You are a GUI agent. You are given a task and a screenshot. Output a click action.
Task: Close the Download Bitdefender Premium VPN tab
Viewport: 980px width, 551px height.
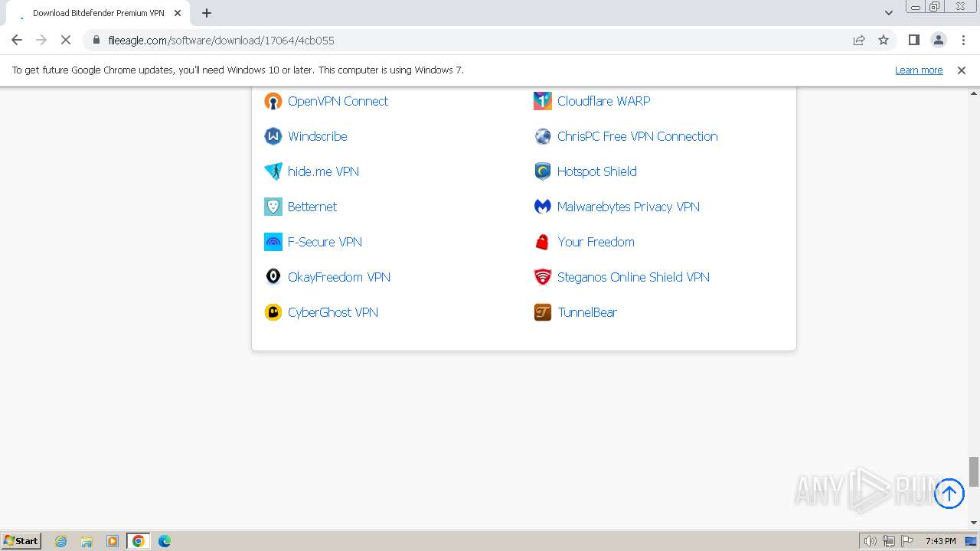point(178,13)
